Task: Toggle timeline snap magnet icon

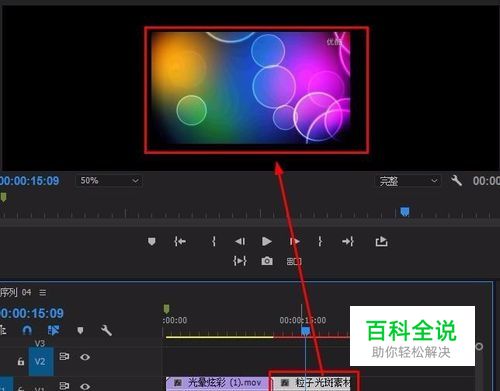Action: [x=27, y=330]
